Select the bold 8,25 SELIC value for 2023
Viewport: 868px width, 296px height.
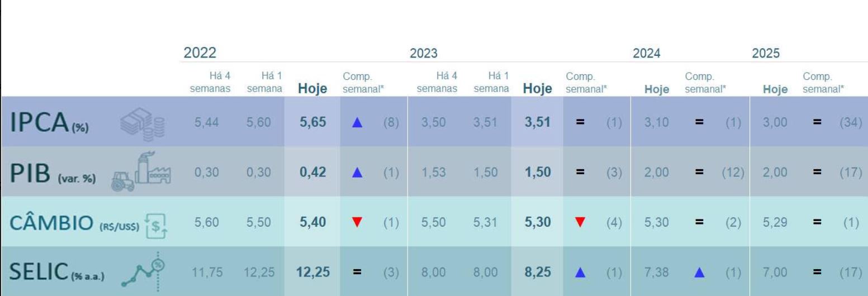click(x=538, y=272)
